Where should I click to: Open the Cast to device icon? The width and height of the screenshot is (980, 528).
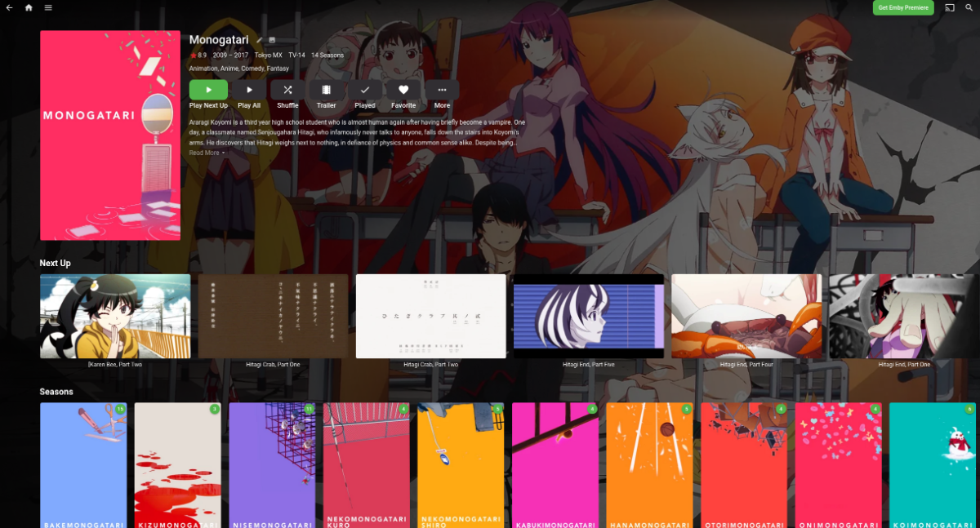tap(950, 7)
